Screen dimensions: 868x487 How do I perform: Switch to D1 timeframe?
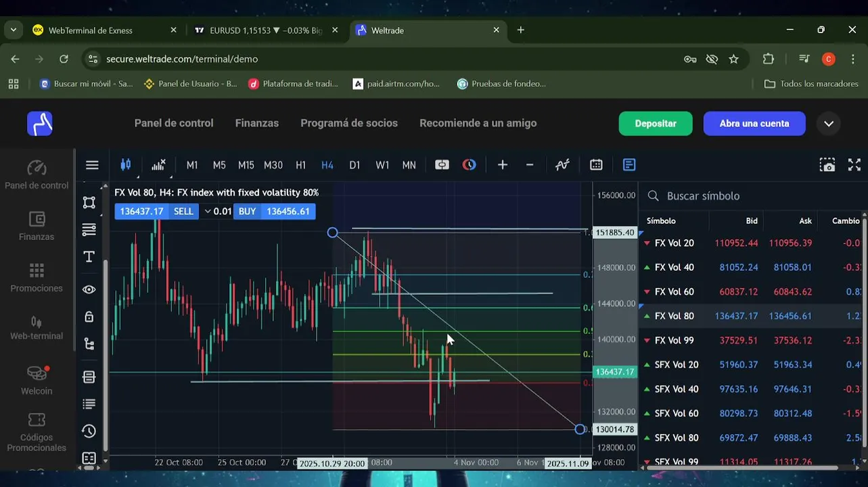(x=355, y=165)
